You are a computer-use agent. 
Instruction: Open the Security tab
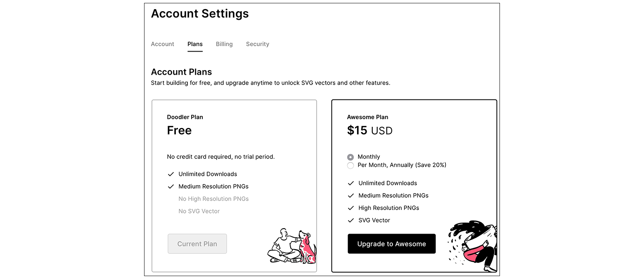pyautogui.click(x=258, y=44)
